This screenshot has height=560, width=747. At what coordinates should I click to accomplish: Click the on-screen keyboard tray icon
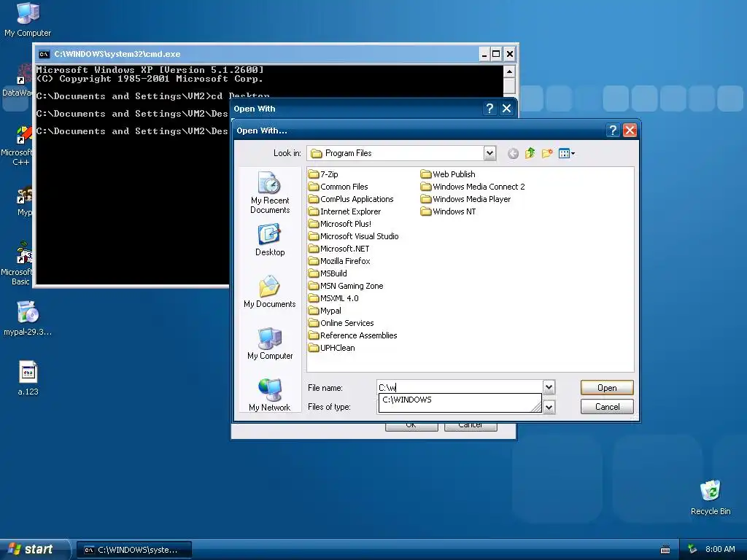665,550
